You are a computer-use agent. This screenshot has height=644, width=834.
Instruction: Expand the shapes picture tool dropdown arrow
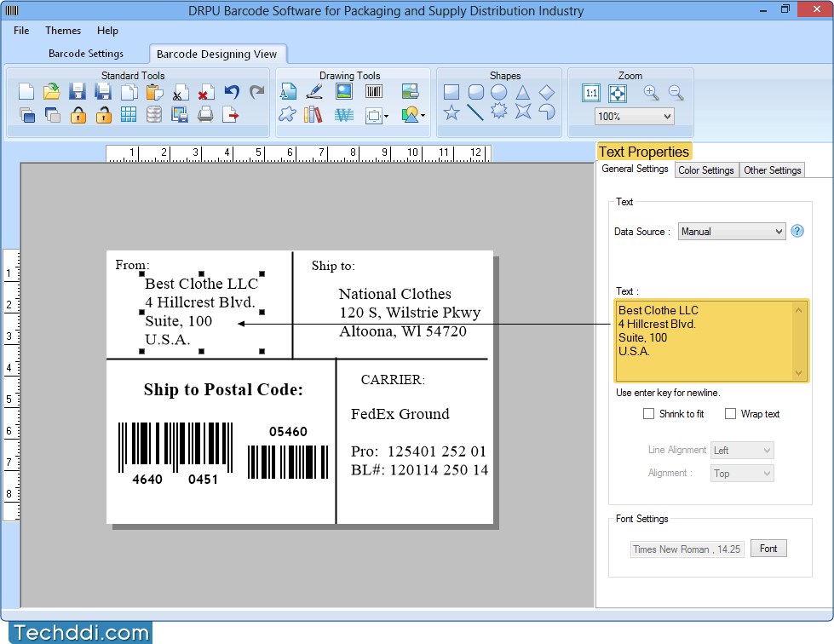coord(423,115)
